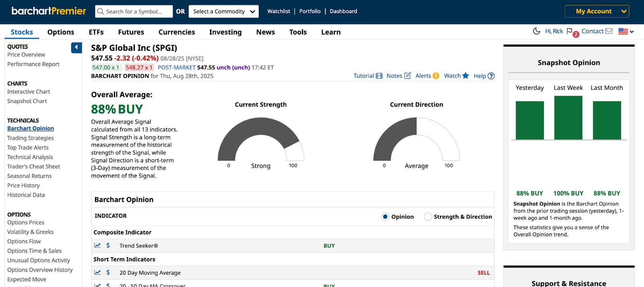The width and height of the screenshot is (644, 287).
Task: Open Seasonal Returns link
Action: 29,176
